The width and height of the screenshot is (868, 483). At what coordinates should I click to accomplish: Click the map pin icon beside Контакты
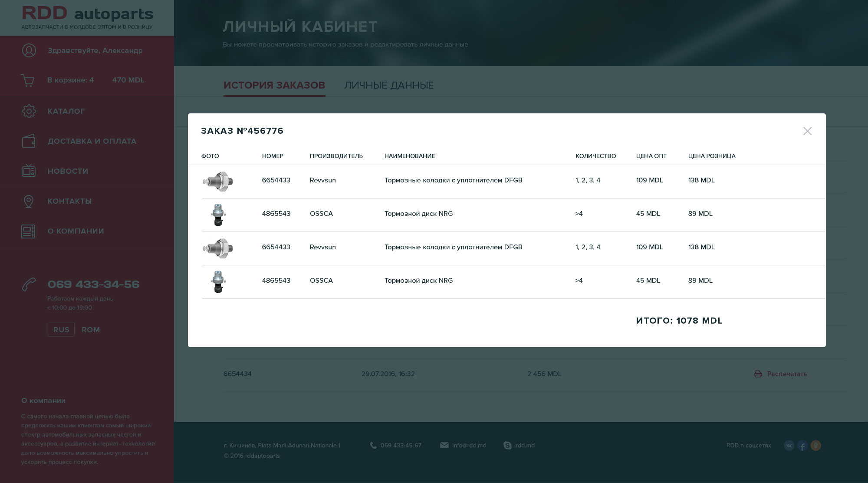29,201
